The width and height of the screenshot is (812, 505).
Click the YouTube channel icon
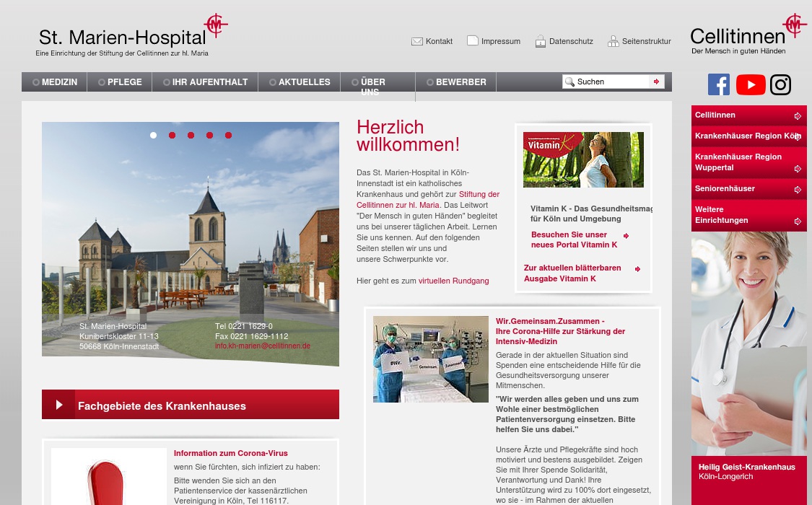751,84
